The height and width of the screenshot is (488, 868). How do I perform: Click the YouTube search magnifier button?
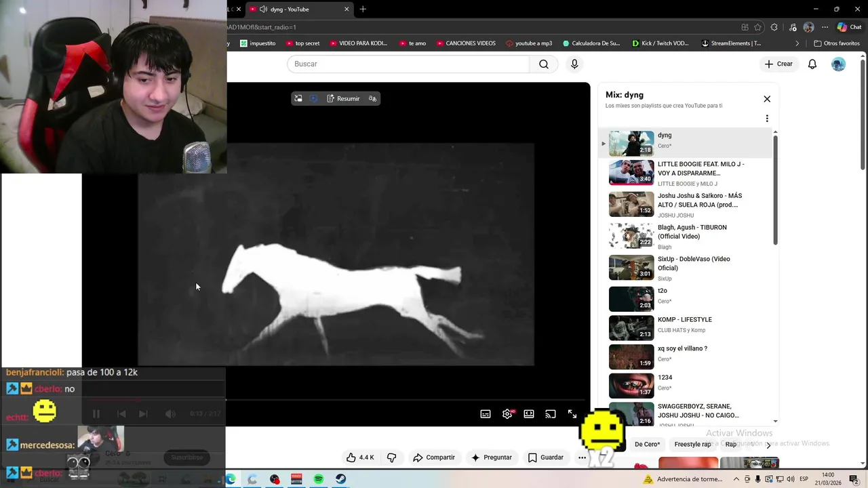click(543, 64)
